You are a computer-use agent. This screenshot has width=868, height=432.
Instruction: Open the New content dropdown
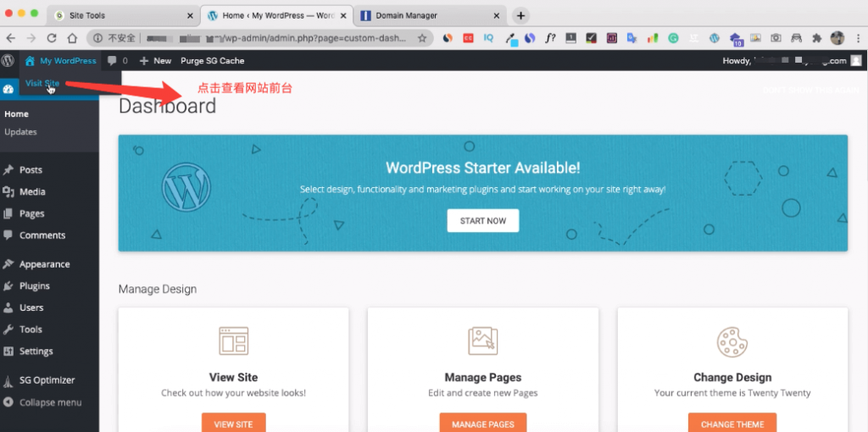click(x=156, y=61)
